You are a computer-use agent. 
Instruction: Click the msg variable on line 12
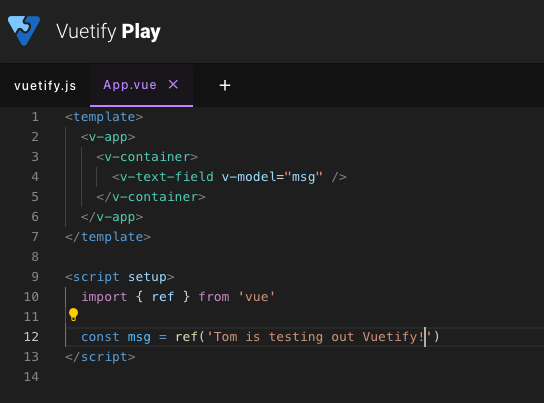(x=139, y=337)
